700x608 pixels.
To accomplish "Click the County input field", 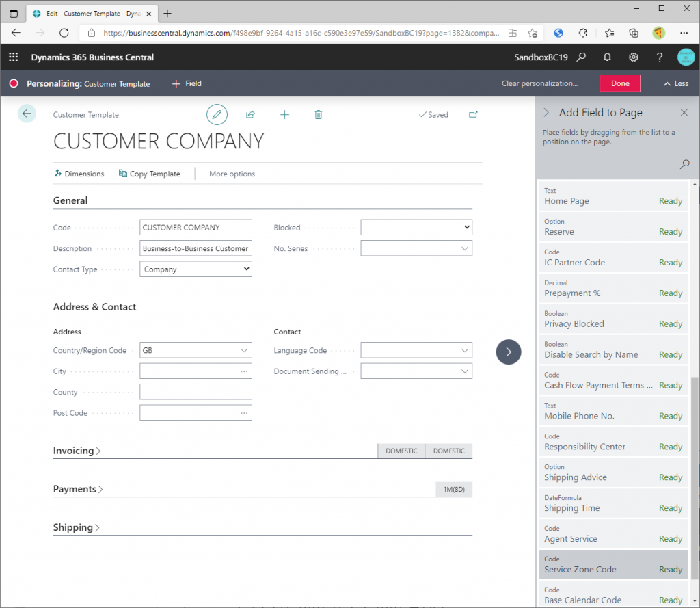I will tap(196, 392).
